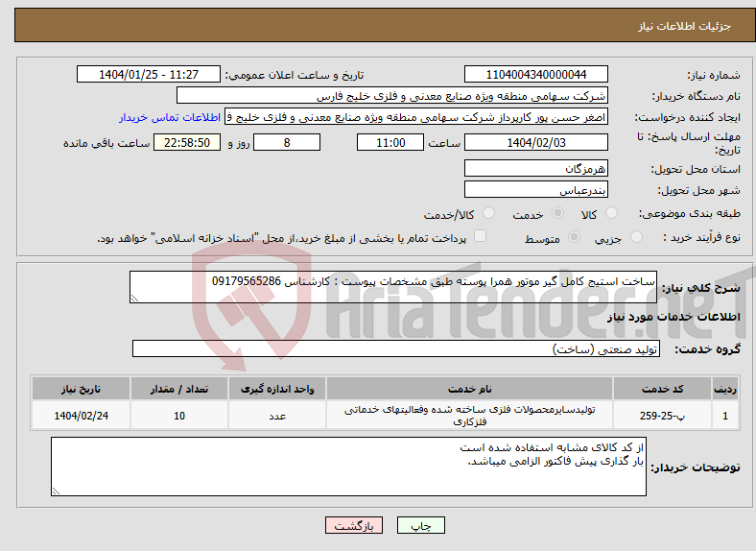
Task: Click the unit cell عدد
Action: pos(277,416)
